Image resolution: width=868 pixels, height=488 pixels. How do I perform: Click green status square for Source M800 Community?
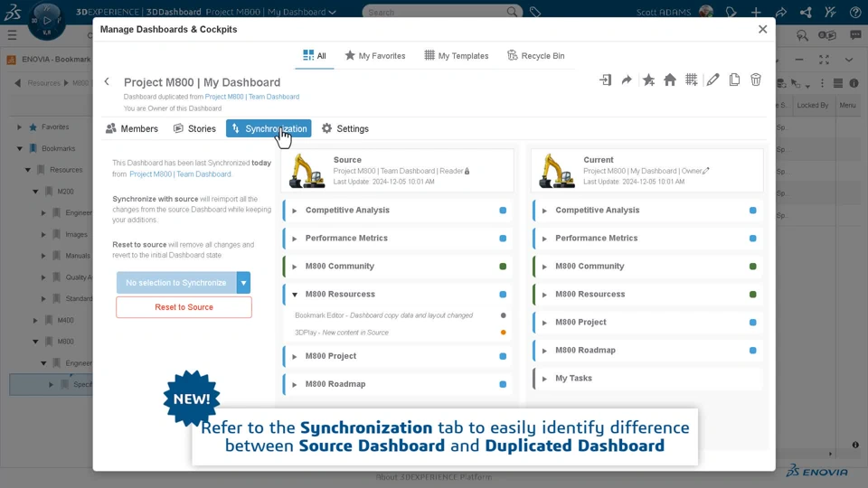coord(503,266)
